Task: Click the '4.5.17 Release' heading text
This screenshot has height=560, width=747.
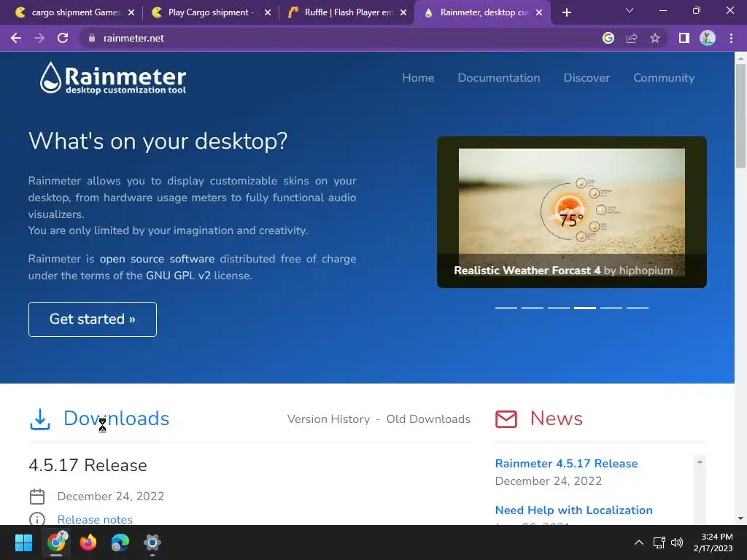Action: [88, 465]
